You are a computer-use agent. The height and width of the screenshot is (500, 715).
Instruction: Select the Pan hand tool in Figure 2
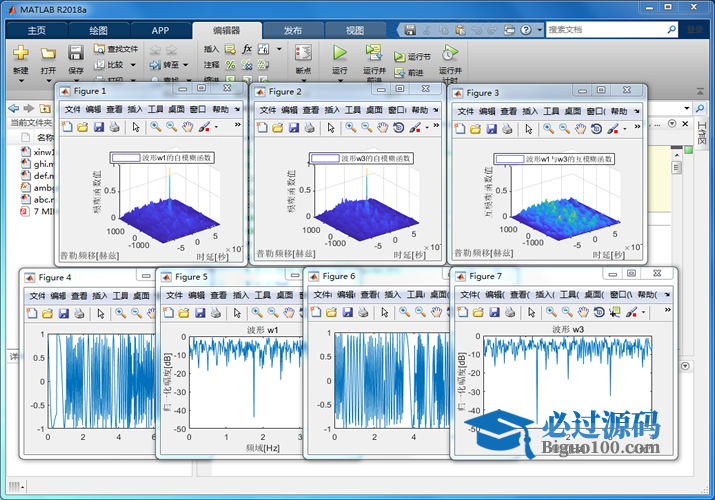tap(382, 128)
